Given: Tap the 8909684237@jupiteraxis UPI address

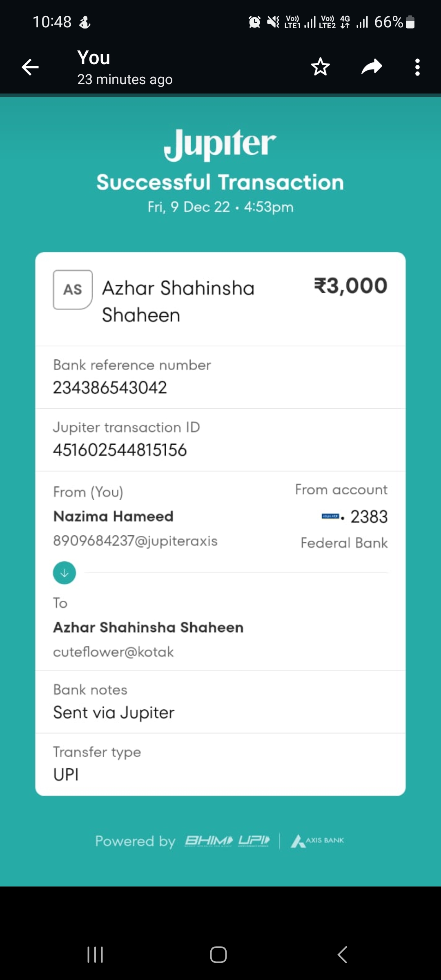Looking at the screenshot, I should (135, 541).
